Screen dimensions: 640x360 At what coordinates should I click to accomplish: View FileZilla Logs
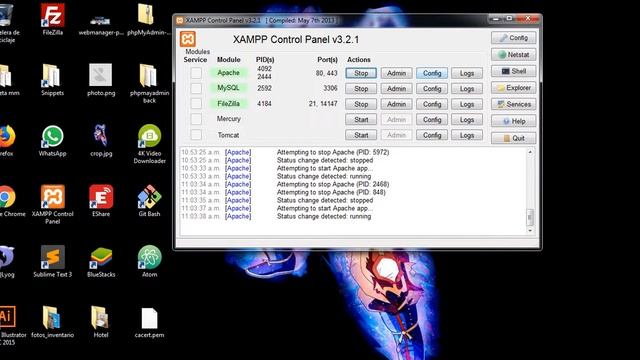(467, 104)
